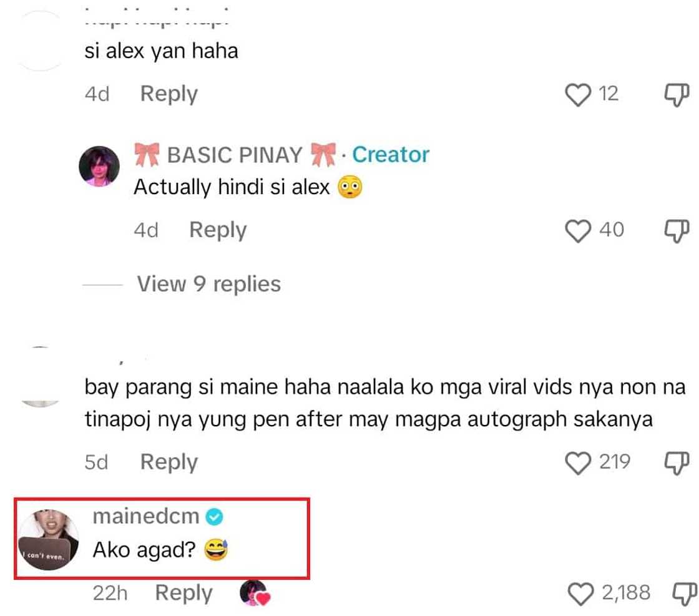Reply to BASIC PINAY creator comment

pos(218,230)
